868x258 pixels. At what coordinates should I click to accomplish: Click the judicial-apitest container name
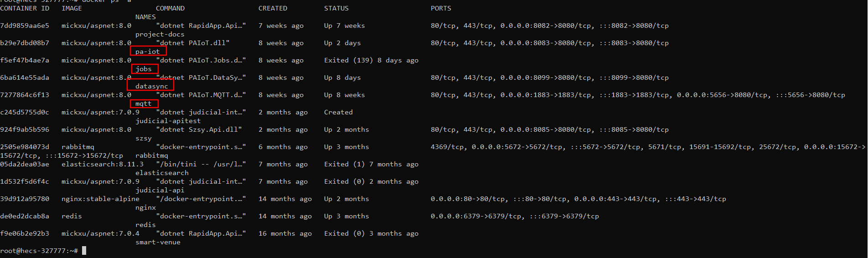(x=168, y=121)
